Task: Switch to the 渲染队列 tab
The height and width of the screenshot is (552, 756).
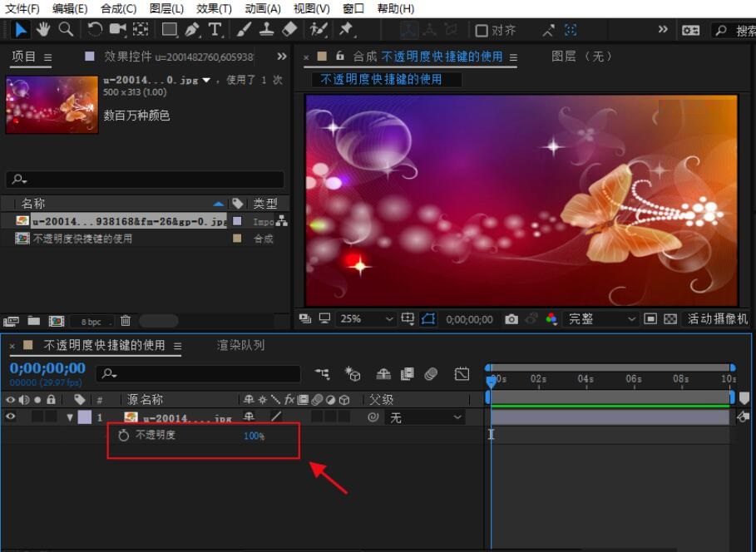Action: click(240, 345)
